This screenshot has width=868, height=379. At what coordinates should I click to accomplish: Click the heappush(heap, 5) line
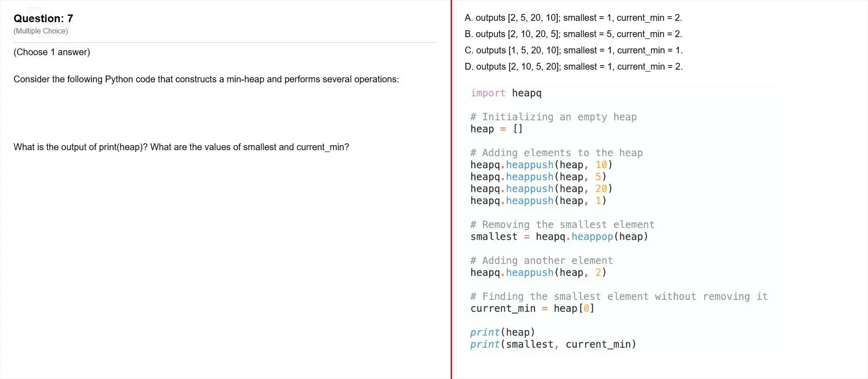pos(538,177)
